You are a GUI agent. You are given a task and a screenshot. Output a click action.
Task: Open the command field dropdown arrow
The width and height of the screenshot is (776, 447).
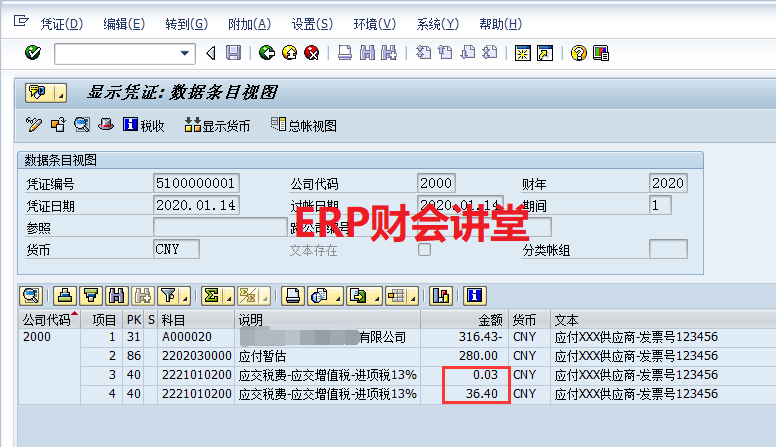tap(185, 53)
